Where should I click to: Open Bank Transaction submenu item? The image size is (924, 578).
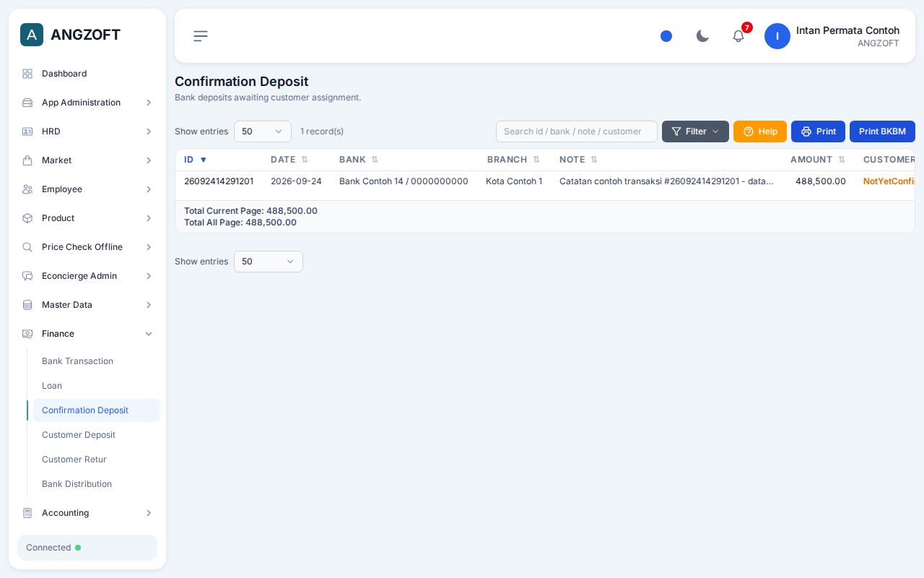point(97,361)
